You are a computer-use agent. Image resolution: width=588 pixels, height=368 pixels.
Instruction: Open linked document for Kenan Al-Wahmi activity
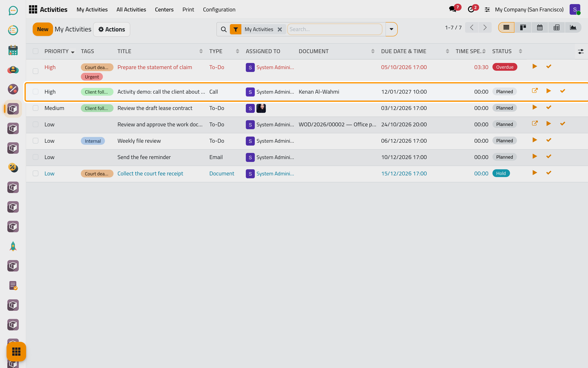535,91
